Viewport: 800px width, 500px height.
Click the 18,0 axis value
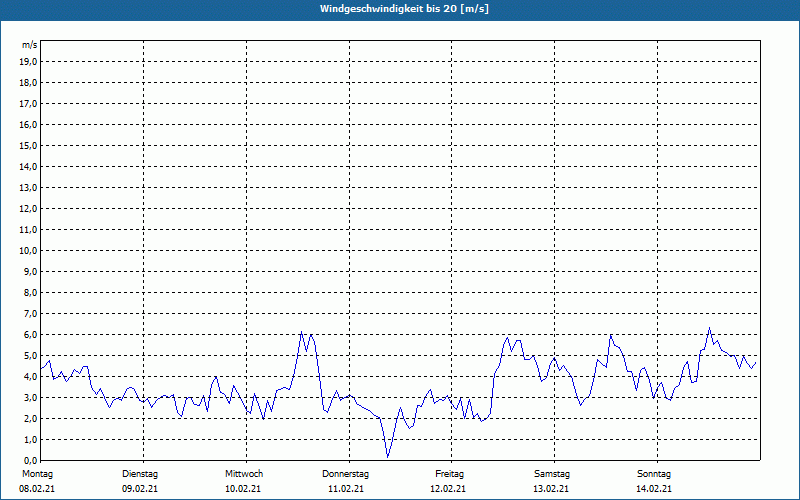coord(28,83)
